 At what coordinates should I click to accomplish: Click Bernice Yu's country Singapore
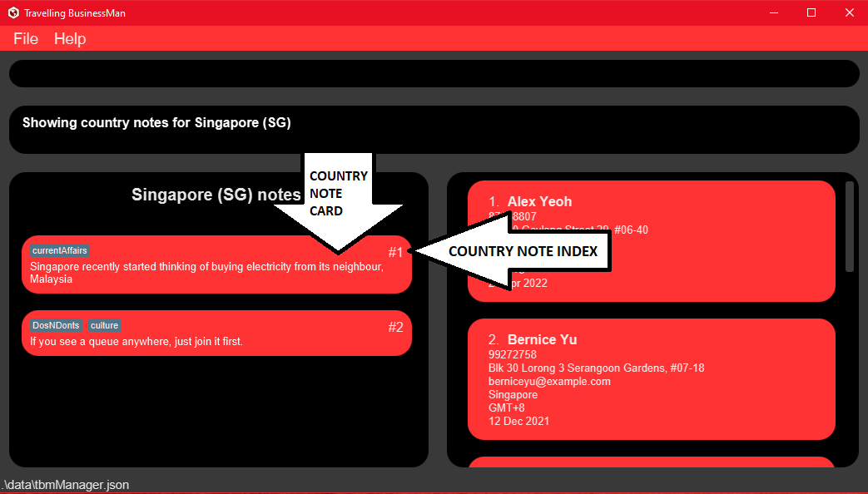pyautogui.click(x=513, y=394)
